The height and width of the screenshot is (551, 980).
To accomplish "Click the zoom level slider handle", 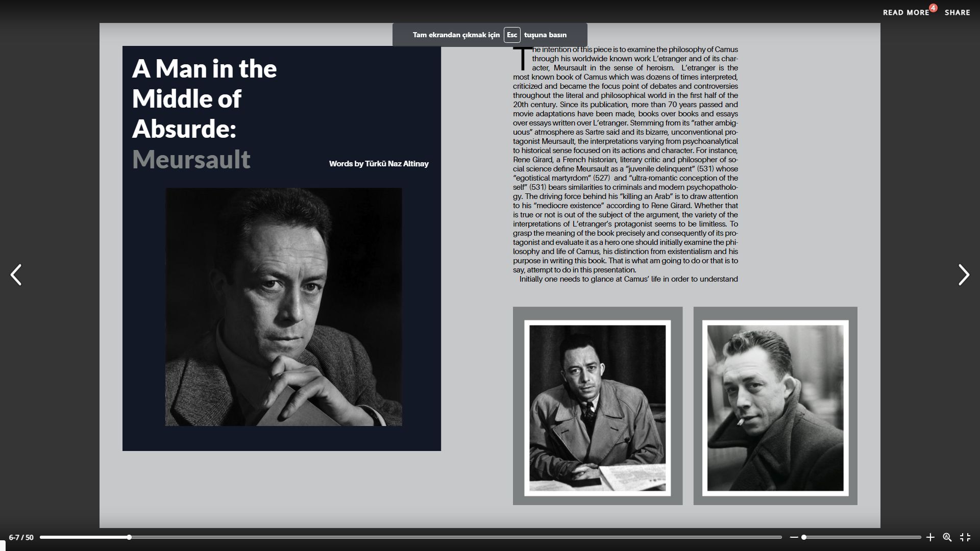I will pos(804,537).
